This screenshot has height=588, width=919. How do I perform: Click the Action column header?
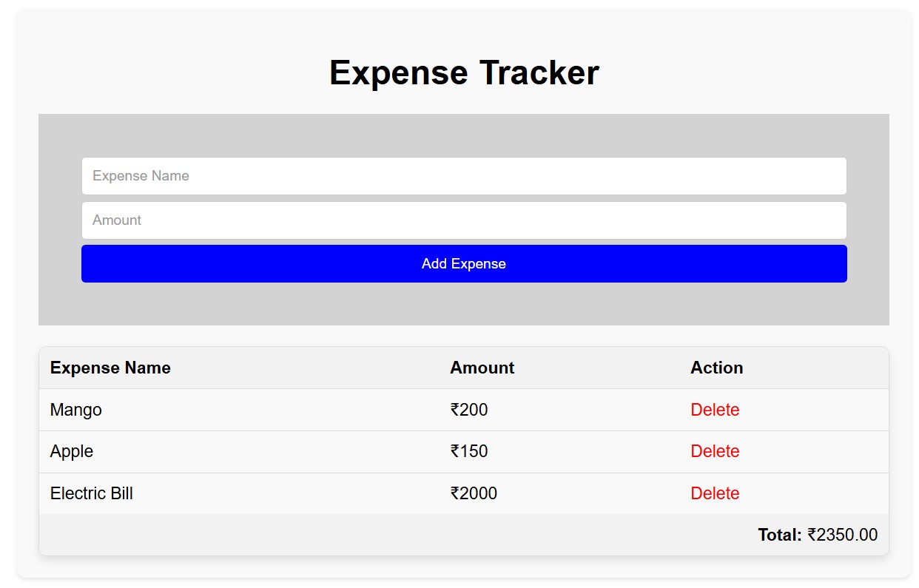[717, 368]
